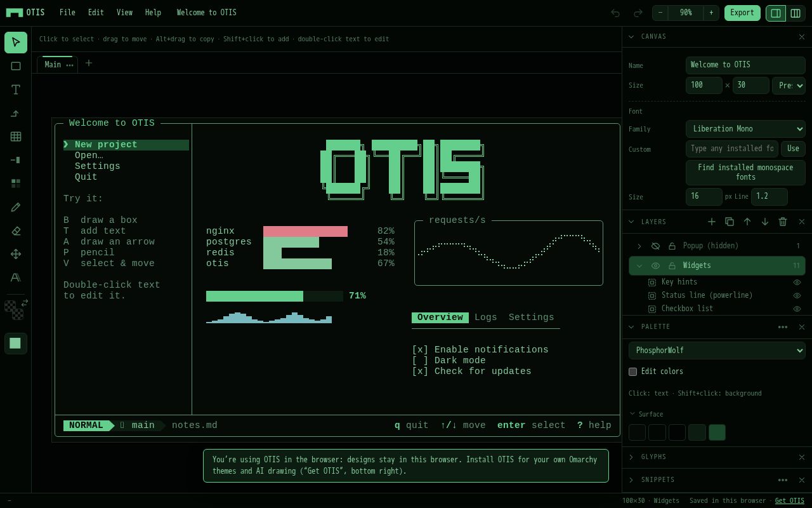Delete layer using trash icon
812x508 pixels.
[783, 222]
